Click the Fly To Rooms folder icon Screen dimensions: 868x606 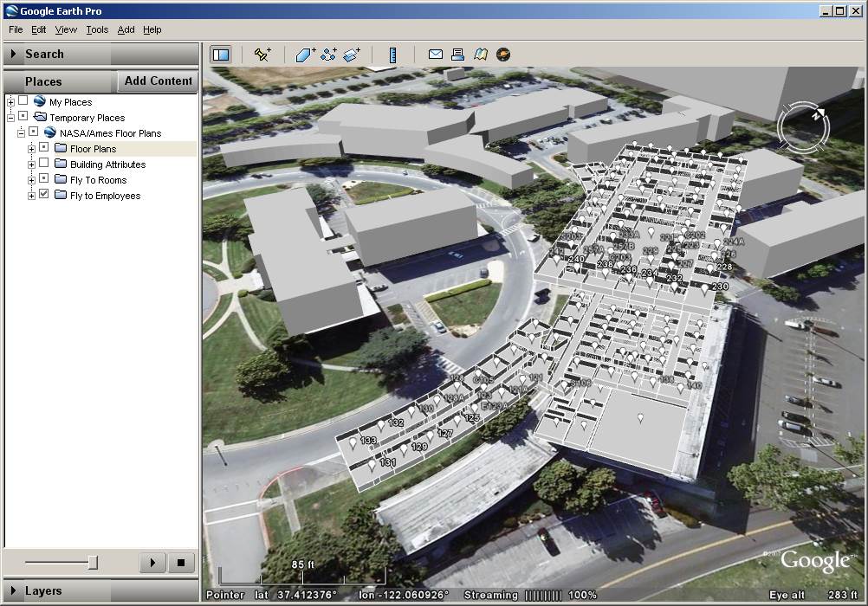(x=61, y=178)
